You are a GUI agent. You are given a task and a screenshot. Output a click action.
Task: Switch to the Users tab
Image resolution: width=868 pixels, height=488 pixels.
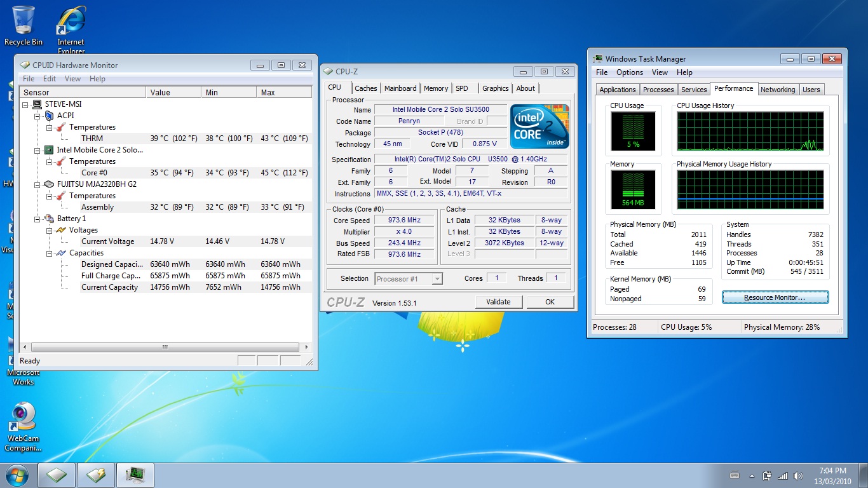tap(811, 90)
